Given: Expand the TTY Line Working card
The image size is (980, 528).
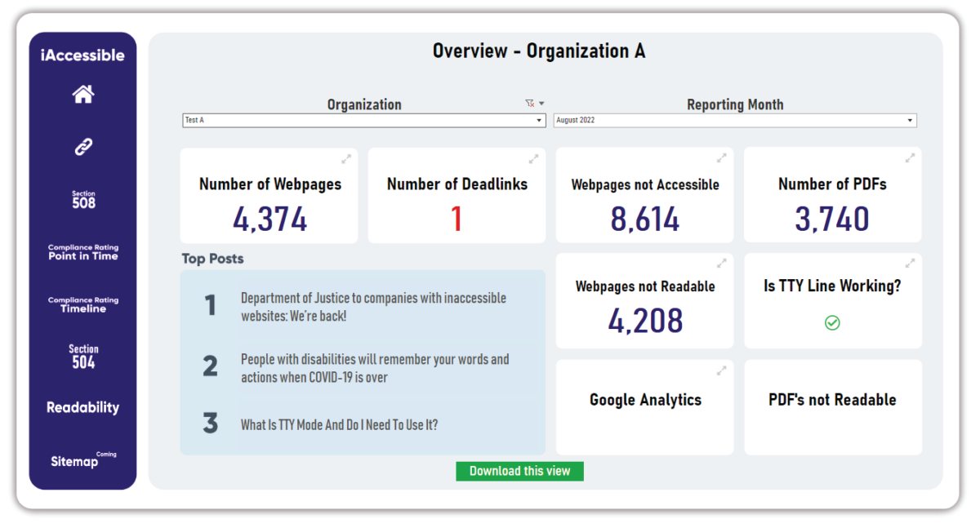Looking at the screenshot, I should pyautogui.click(x=909, y=264).
